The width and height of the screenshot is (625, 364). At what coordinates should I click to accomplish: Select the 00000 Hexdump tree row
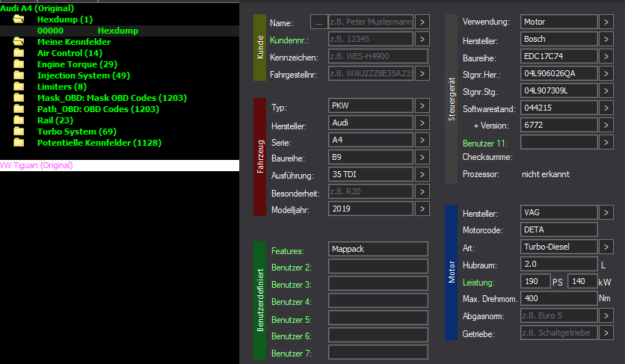tap(120, 31)
